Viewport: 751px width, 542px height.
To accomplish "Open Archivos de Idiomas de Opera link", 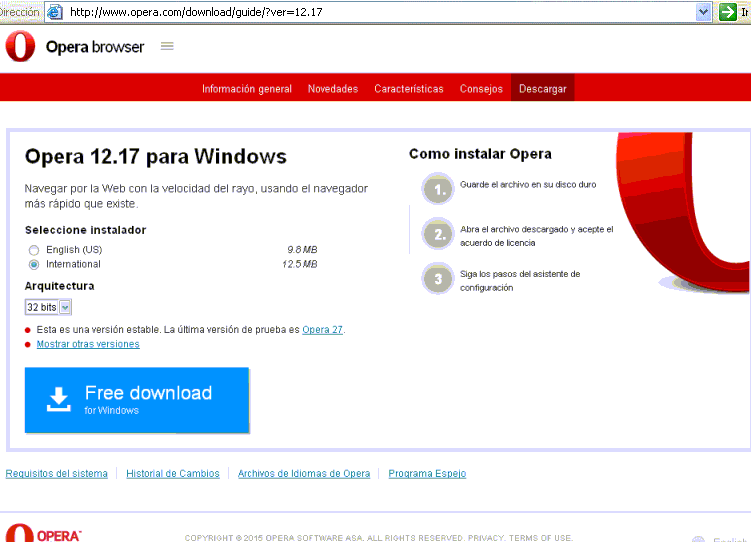I will tap(304, 473).
